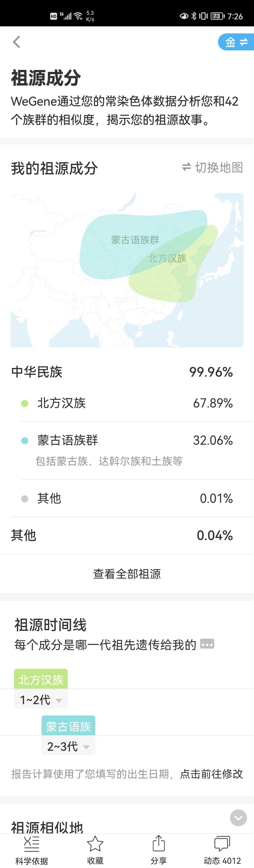Tap the teal 蒙古语族 timeline tag
The width and height of the screenshot is (254, 868).
click(68, 726)
